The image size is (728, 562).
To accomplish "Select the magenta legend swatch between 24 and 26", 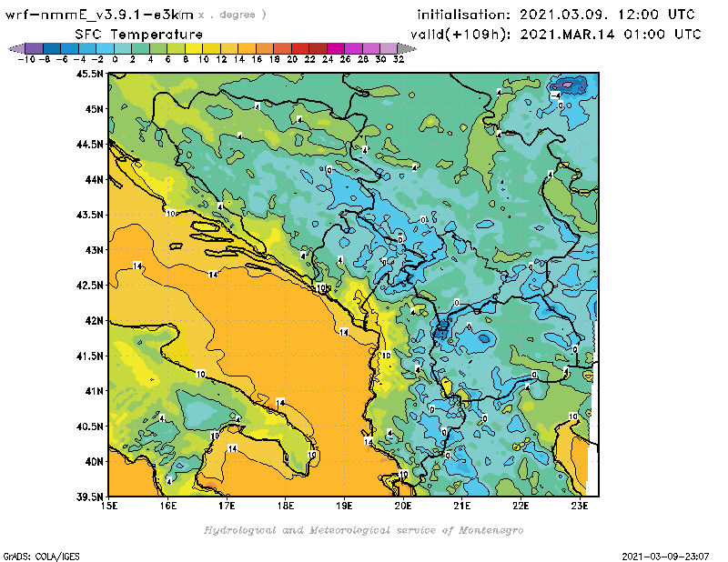I will pos(336,48).
